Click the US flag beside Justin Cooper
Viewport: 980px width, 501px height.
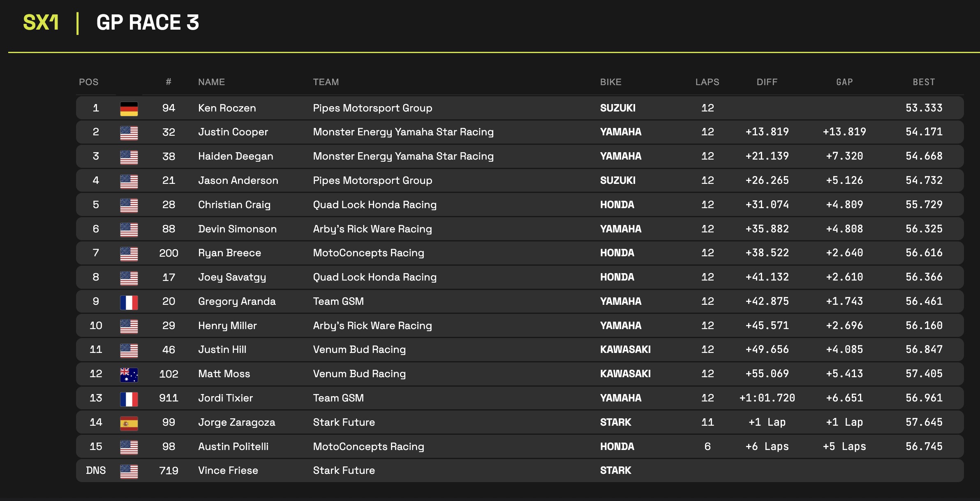129,132
